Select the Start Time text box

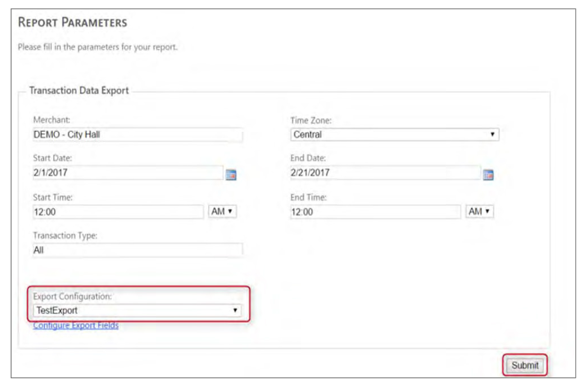118,212
